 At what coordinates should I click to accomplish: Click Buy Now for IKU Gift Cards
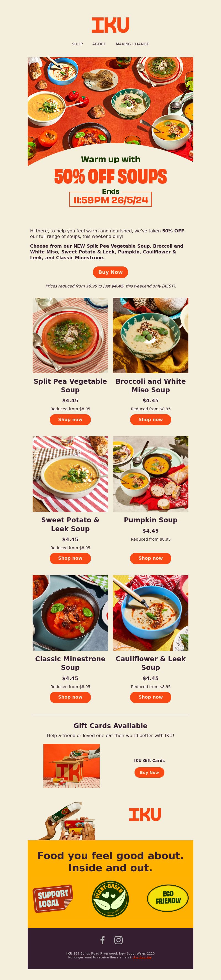149,772
